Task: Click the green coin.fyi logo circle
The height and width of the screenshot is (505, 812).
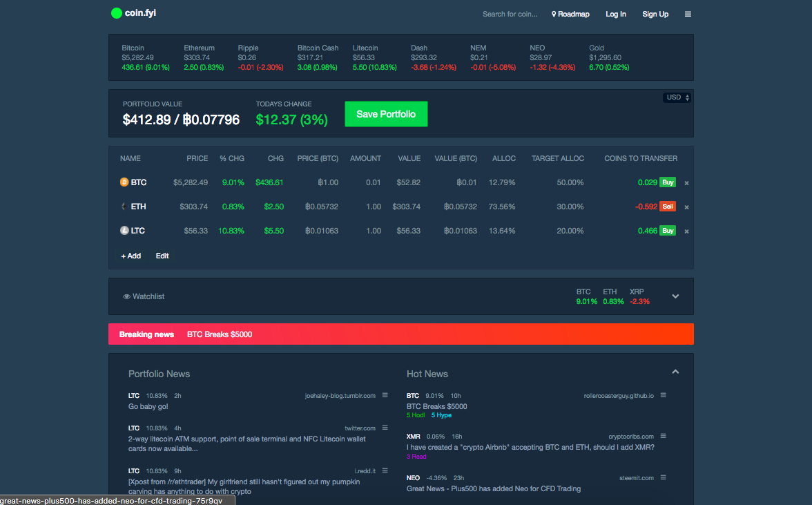Action: pos(117,13)
